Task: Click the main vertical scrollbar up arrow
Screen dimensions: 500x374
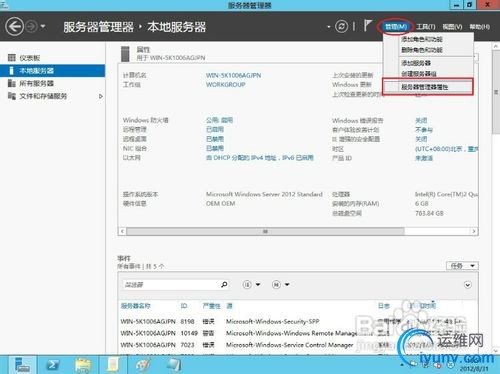Action: [x=496, y=47]
